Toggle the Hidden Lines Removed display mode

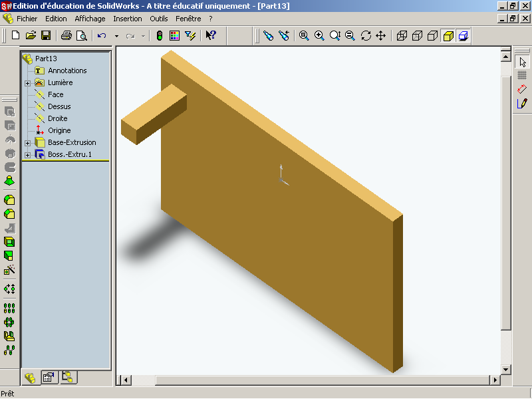click(x=433, y=35)
